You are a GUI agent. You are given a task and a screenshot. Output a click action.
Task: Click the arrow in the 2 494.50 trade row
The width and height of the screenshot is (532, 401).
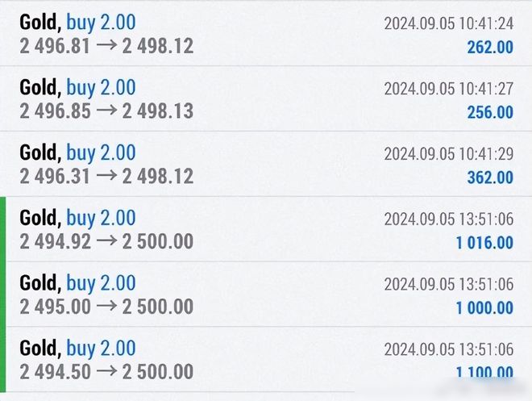pyautogui.click(x=106, y=371)
